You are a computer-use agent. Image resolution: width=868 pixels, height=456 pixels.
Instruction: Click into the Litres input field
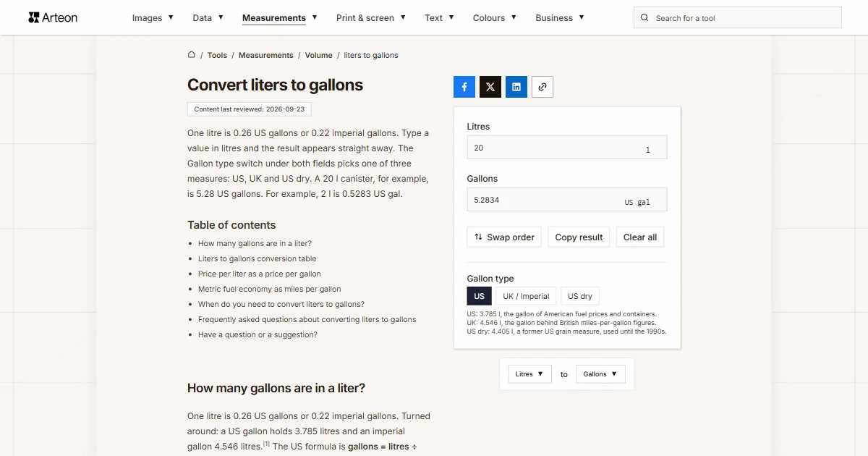click(x=567, y=148)
